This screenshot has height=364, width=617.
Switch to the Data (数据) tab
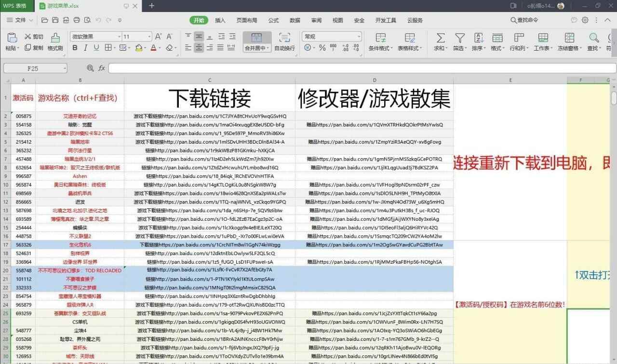(295, 20)
